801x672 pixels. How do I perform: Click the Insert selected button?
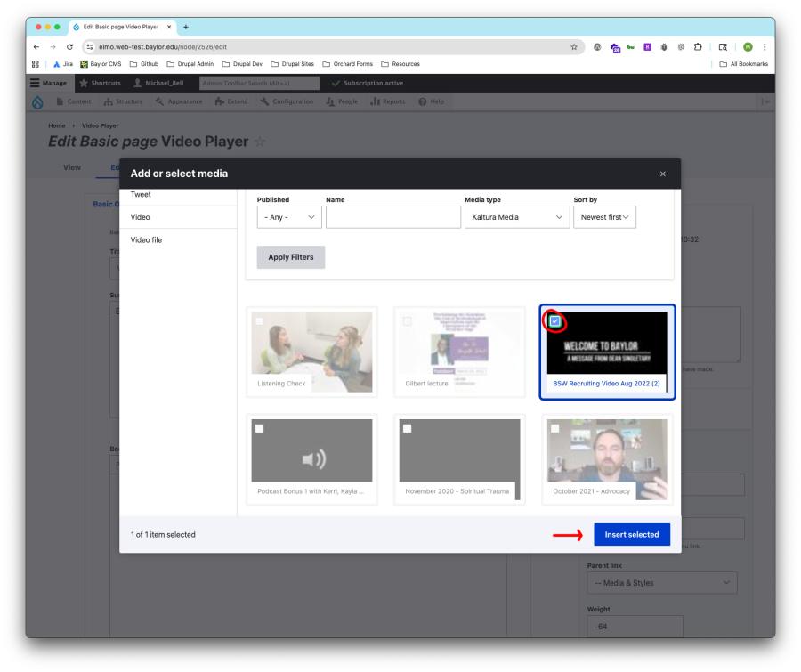tap(631, 535)
